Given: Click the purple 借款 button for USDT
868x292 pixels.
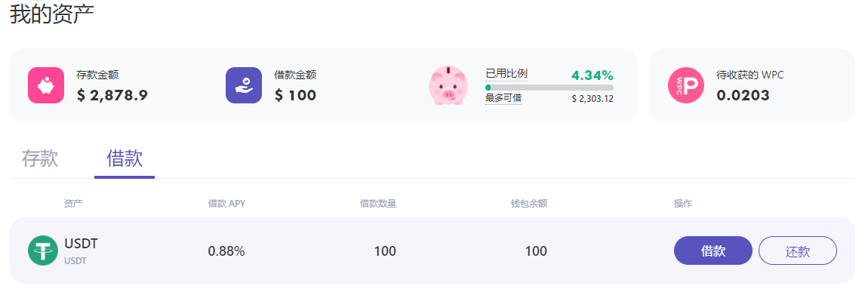Looking at the screenshot, I should coord(713,251).
